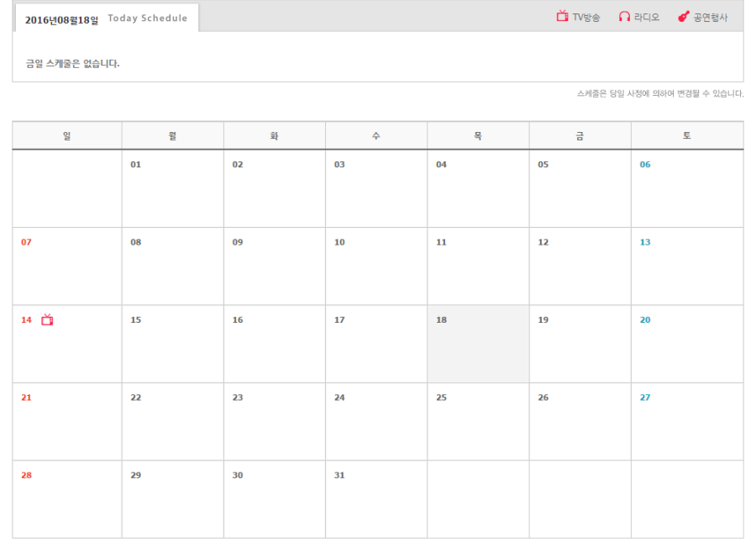Pick Sunday date 07
Viewport: 756px width, 543px height.
(x=26, y=242)
